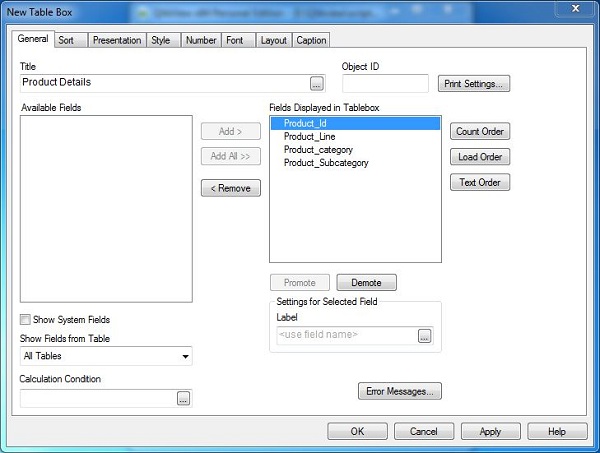Open the Presentation tab
This screenshot has height=453, width=600.
[117, 40]
